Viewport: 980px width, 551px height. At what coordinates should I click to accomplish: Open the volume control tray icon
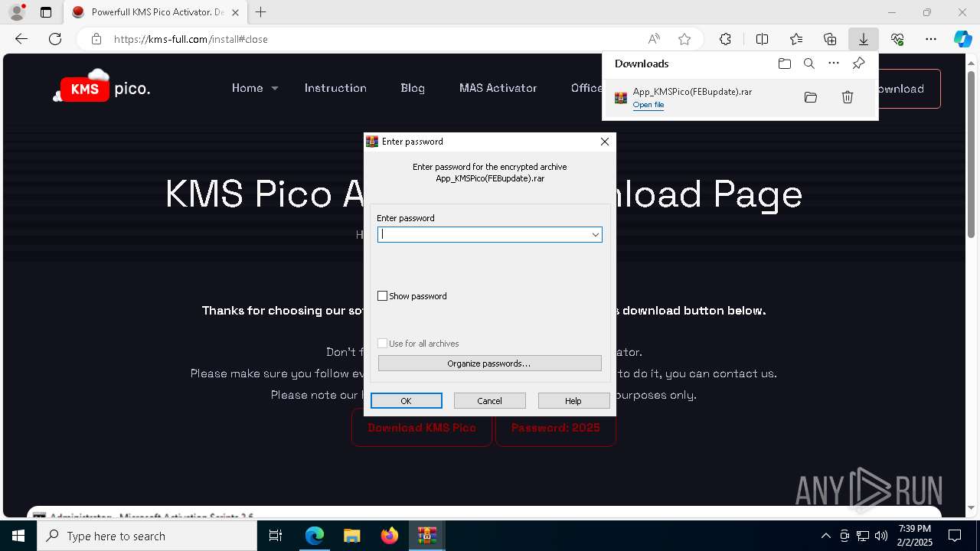coord(880,536)
